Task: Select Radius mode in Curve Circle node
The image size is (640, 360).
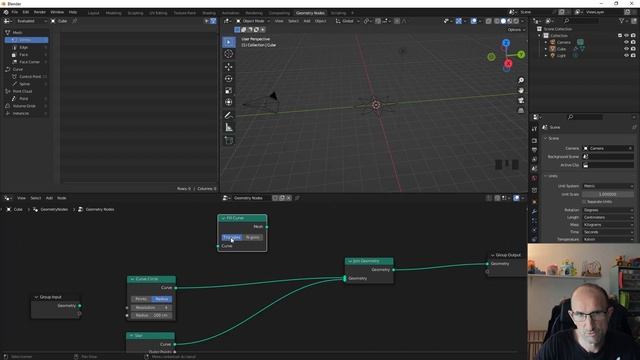Action: 162,299
